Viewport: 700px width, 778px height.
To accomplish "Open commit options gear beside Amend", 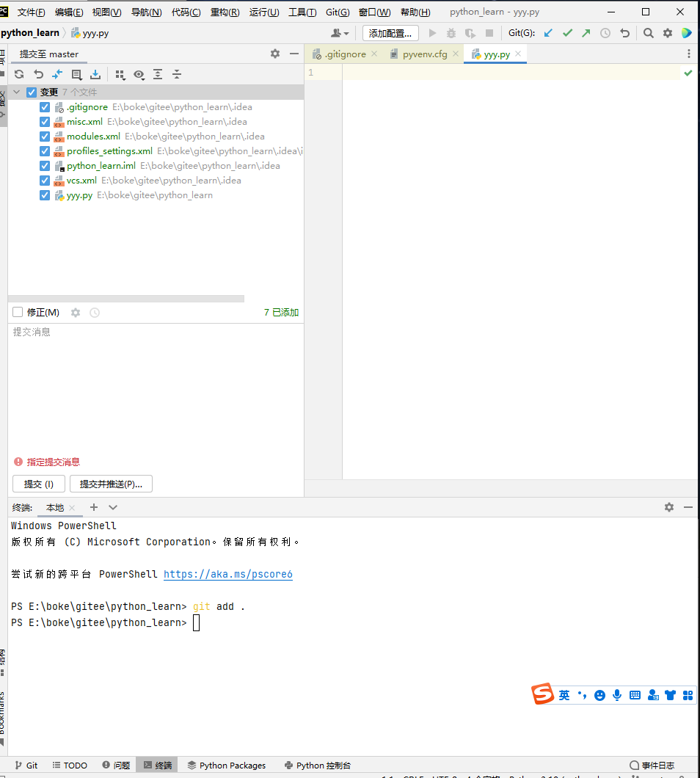I will [76, 313].
